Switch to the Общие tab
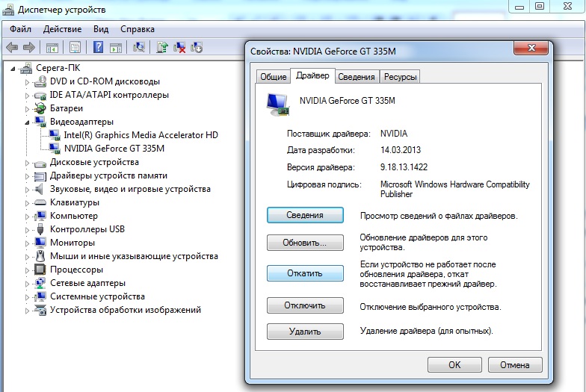586x392 pixels. click(274, 76)
